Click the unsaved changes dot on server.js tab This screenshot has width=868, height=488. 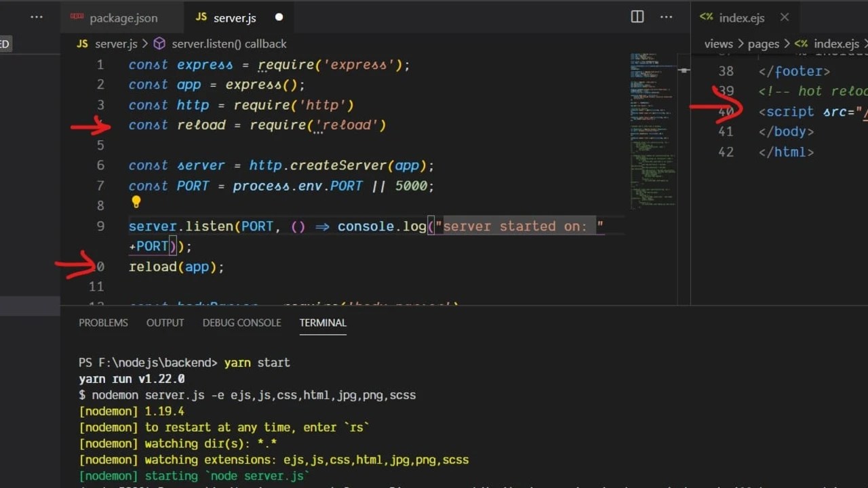tap(279, 18)
